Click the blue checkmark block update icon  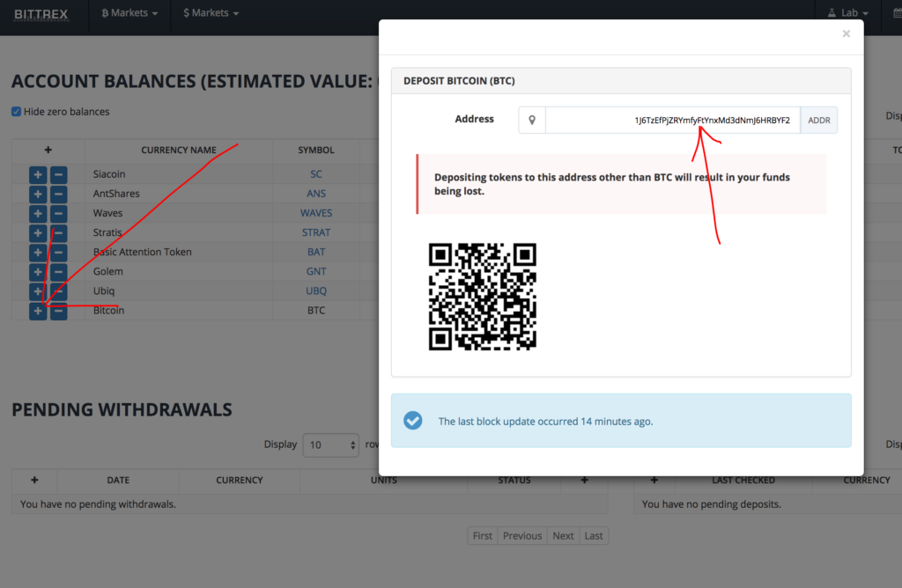point(412,421)
